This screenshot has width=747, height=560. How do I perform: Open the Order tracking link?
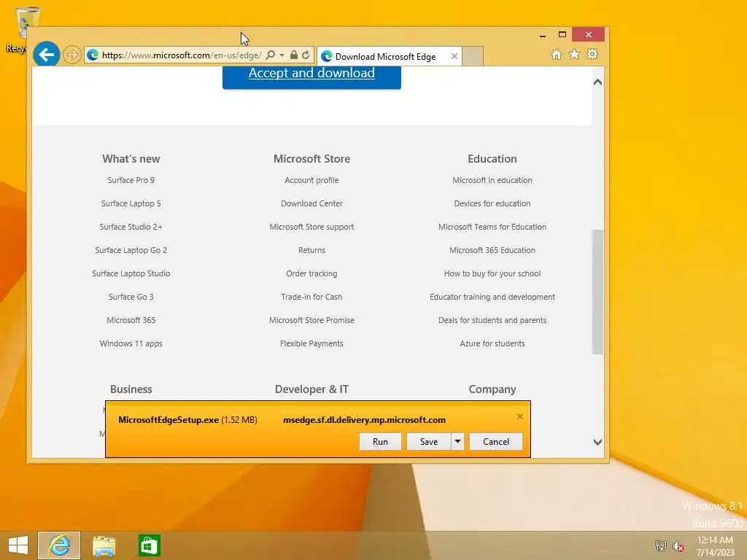(x=311, y=273)
